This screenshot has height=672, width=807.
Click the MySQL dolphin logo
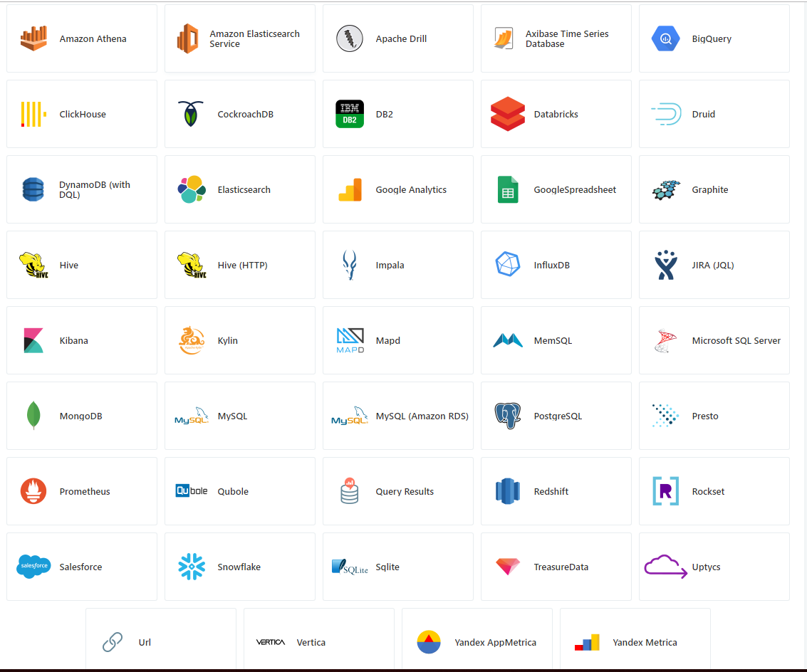click(x=192, y=416)
